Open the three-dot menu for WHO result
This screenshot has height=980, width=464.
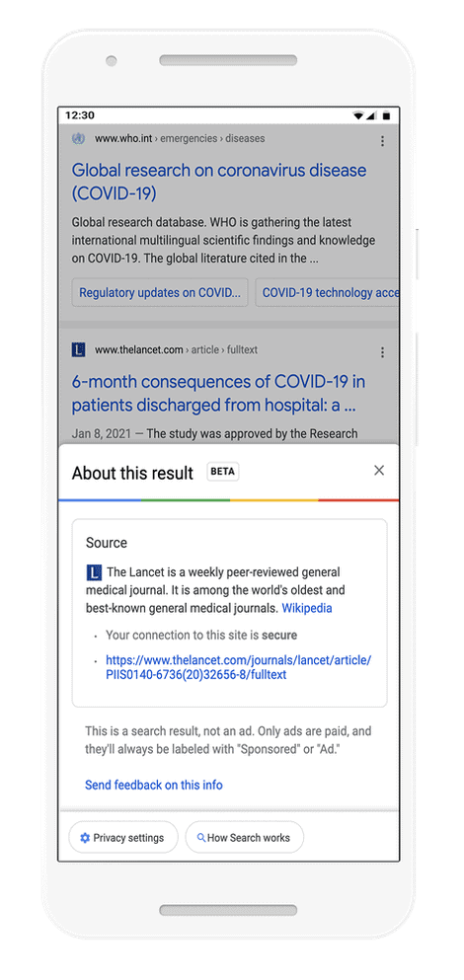pos(382,141)
